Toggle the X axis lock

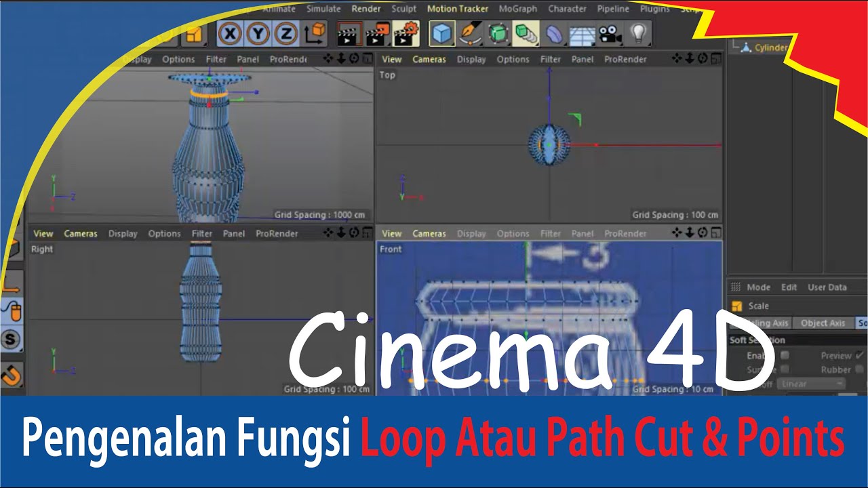click(x=231, y=33)
